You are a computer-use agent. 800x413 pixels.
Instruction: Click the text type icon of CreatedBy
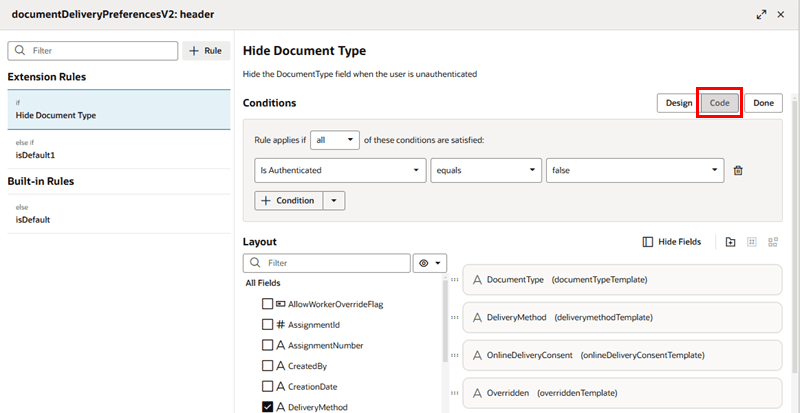[280, 366]
